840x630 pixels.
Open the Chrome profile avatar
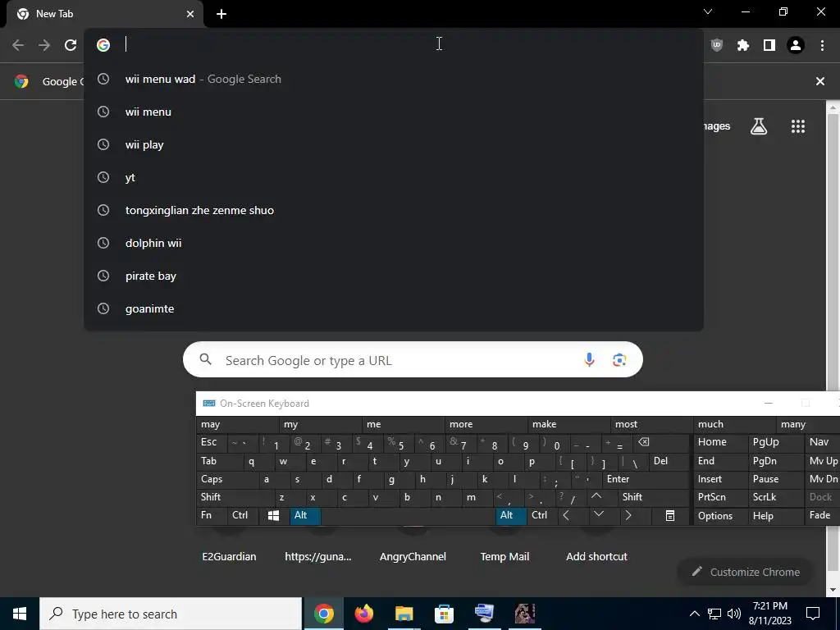[x=796, y=45]
